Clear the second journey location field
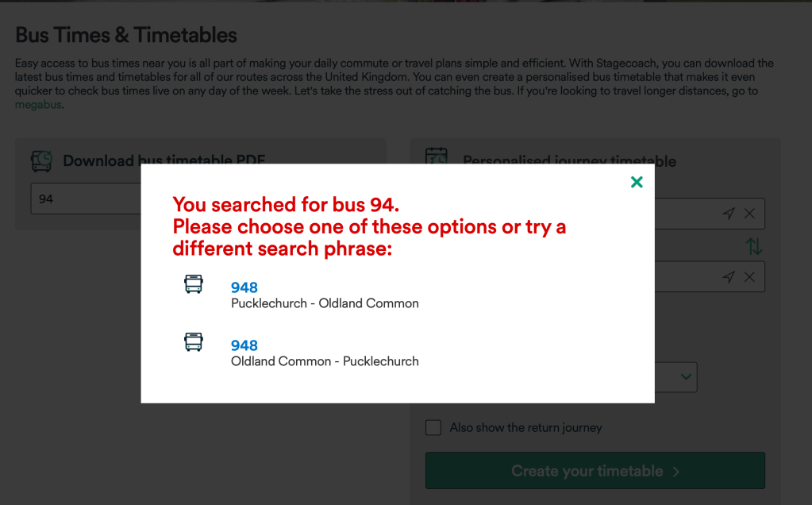The image size is (812, 505). [x=749, y=277]
